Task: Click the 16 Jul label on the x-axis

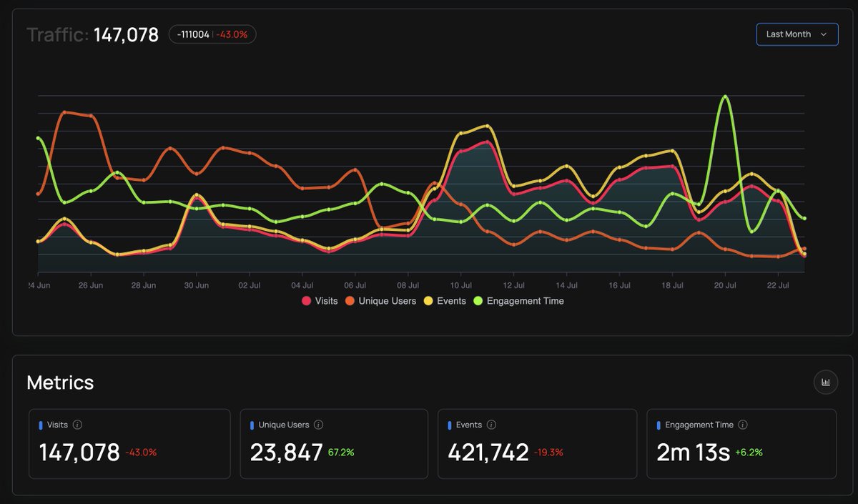Action: [x=620, y=285]
